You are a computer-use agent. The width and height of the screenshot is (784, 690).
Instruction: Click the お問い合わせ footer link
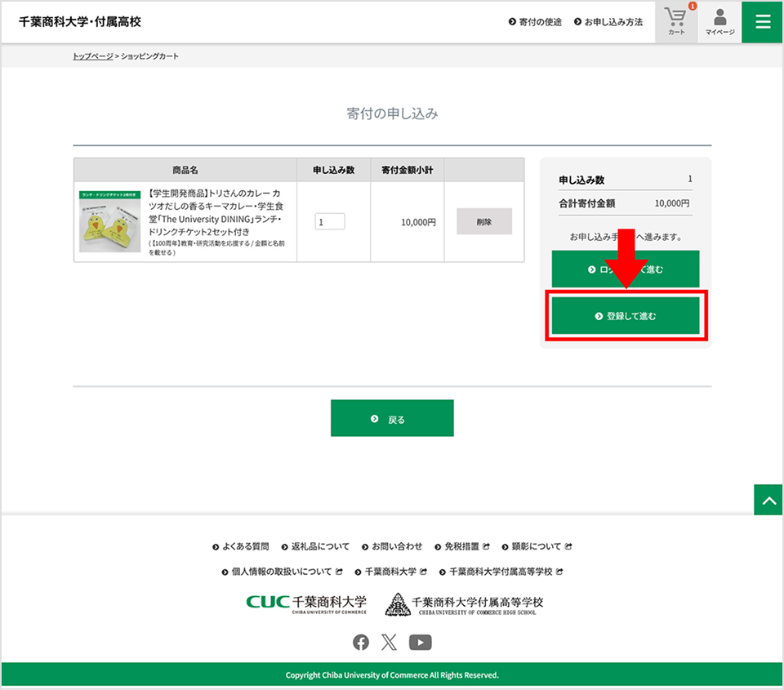(x=396, y=546)
